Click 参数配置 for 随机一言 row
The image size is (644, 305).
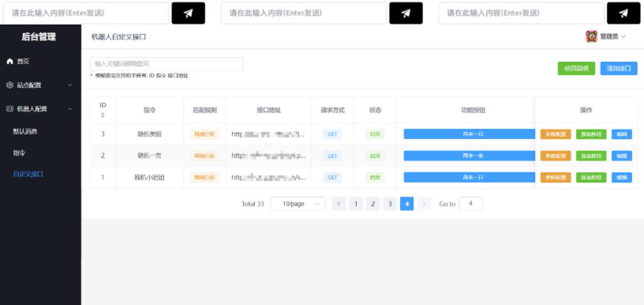[x=556, y=156]
